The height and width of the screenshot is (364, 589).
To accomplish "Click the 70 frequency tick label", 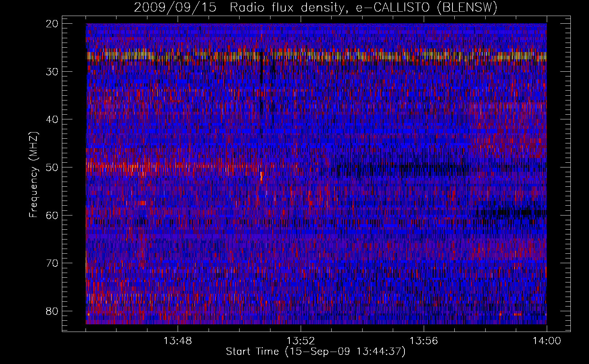I will click(52, 263).
